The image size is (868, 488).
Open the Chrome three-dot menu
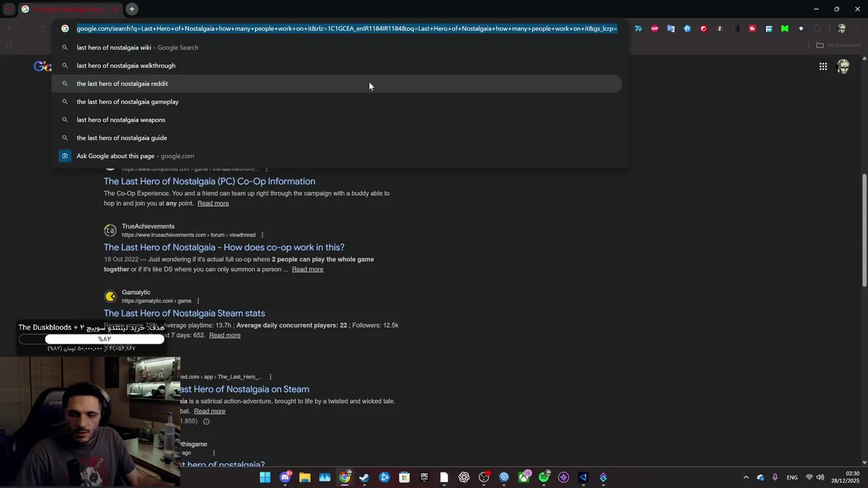pos(858,28)
